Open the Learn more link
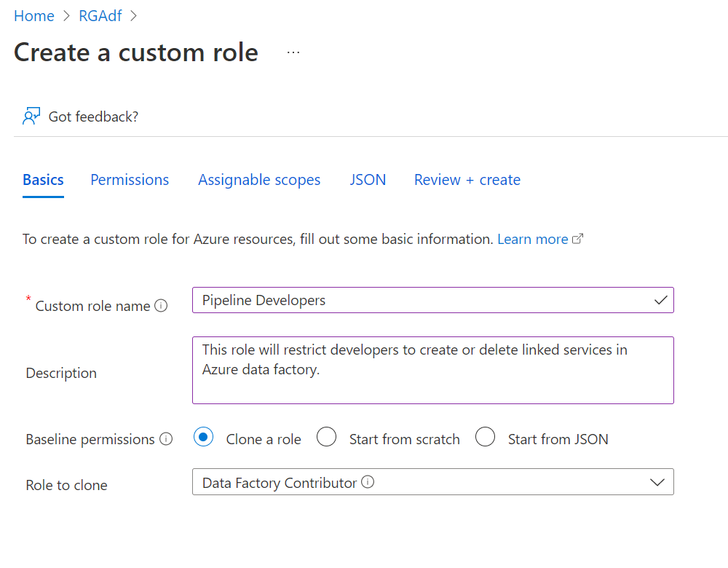This screenshot has width=728, height=568. pos(532,239)
